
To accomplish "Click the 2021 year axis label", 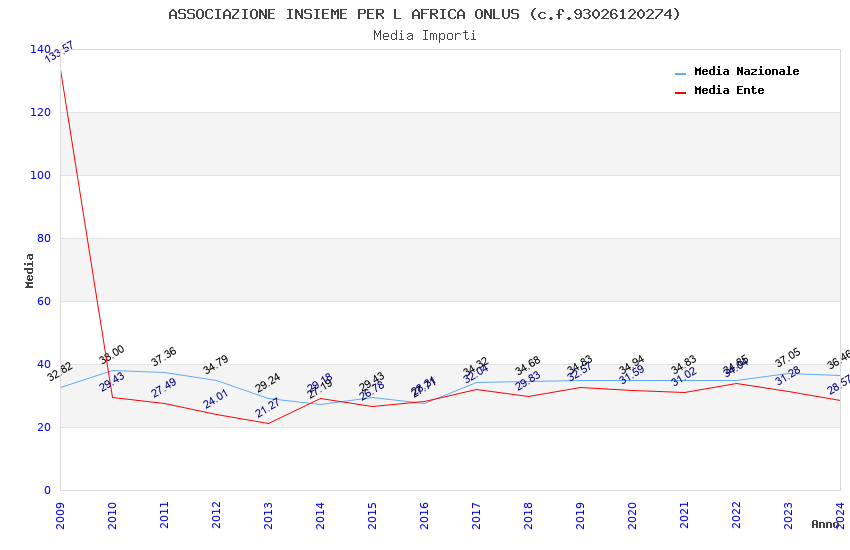I will pos(685,515).
